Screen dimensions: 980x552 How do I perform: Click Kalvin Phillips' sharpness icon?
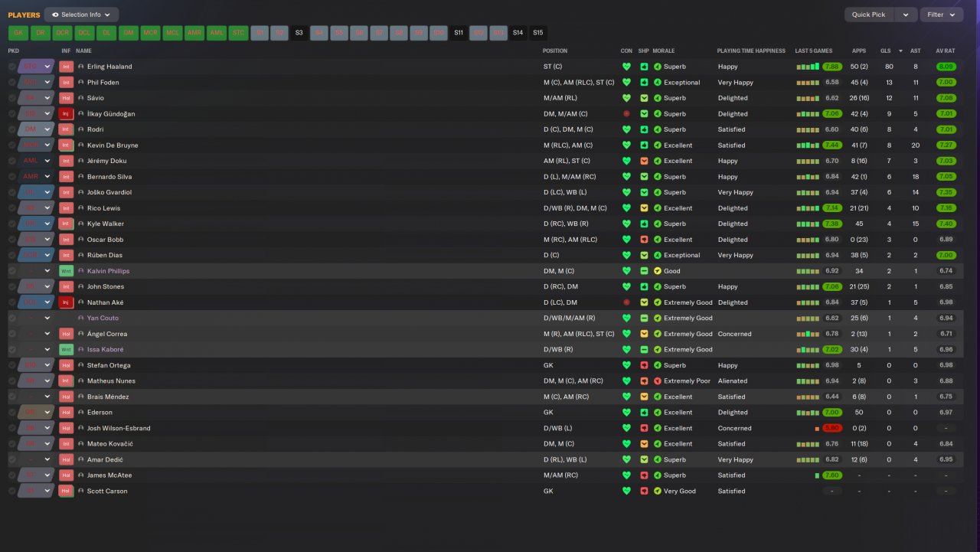644,271
